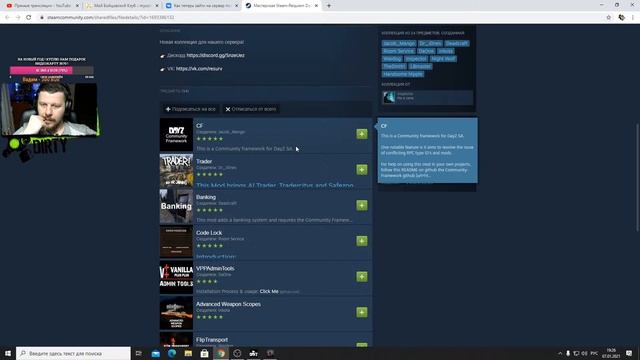Open the Advanced Weapon Scopes title link
Screen dimensions: 640x360
click(x=228, y=304)
